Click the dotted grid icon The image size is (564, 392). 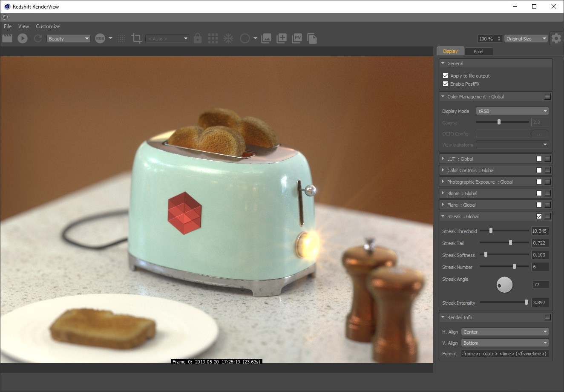121,38
